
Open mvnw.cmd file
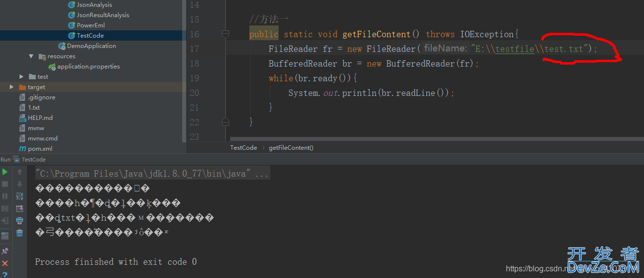click(43, 139)
